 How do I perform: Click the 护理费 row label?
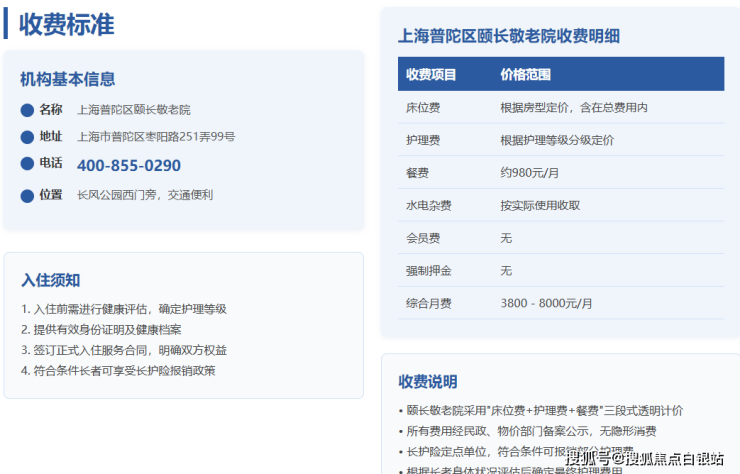click(x=423, y=140)
